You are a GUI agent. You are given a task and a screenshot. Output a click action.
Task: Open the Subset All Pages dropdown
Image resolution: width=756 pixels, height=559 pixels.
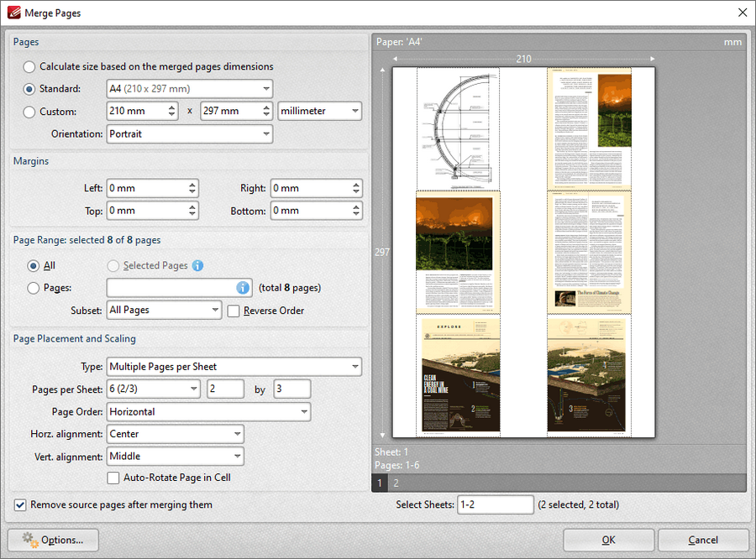tap(164, 310)
